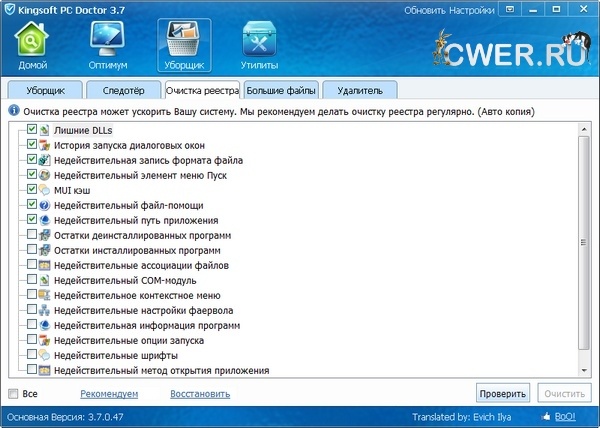Click the MUI кэш item icon
Screen dimensions: 600x428
(44, 190)
